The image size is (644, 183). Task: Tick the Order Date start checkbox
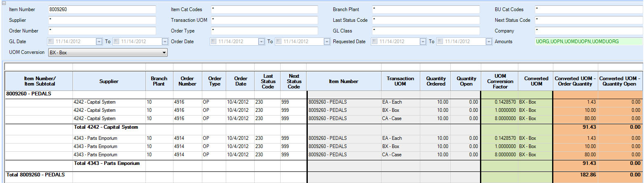click(213, 42)
